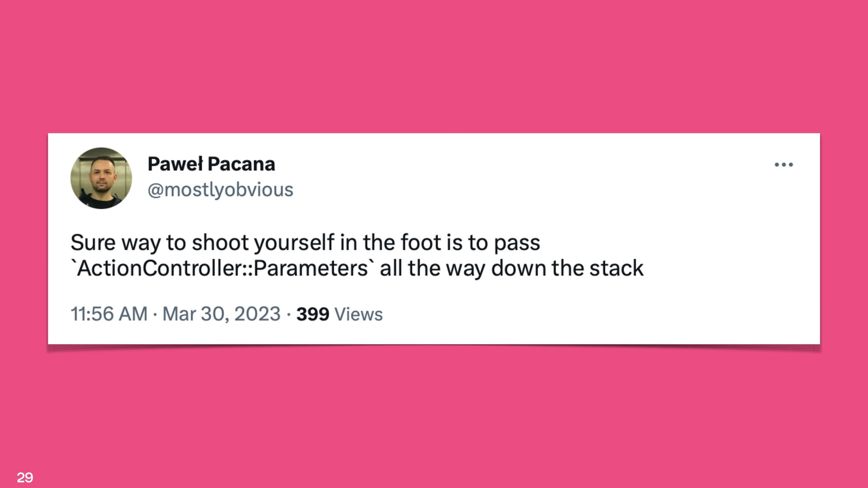
Task: Click the slide number 29
Action: tap(25, 477)
